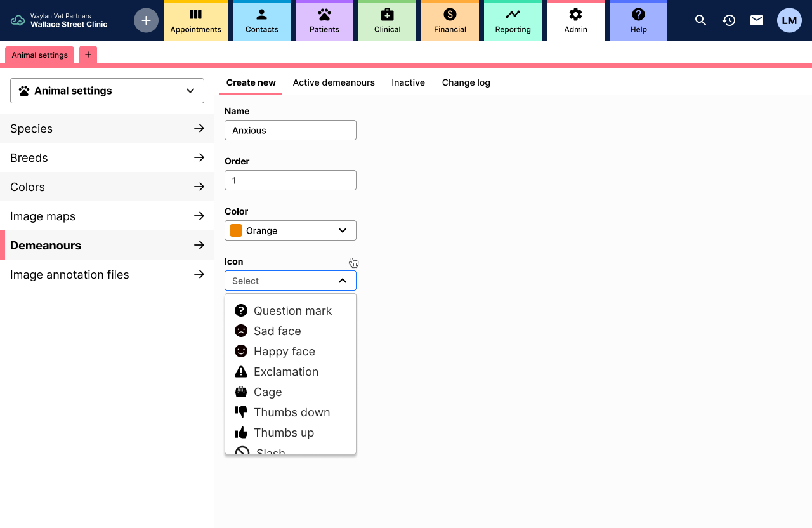Open Colors in the sidebar
Viewport: 812px width, 528px height.
click(107, 187)
